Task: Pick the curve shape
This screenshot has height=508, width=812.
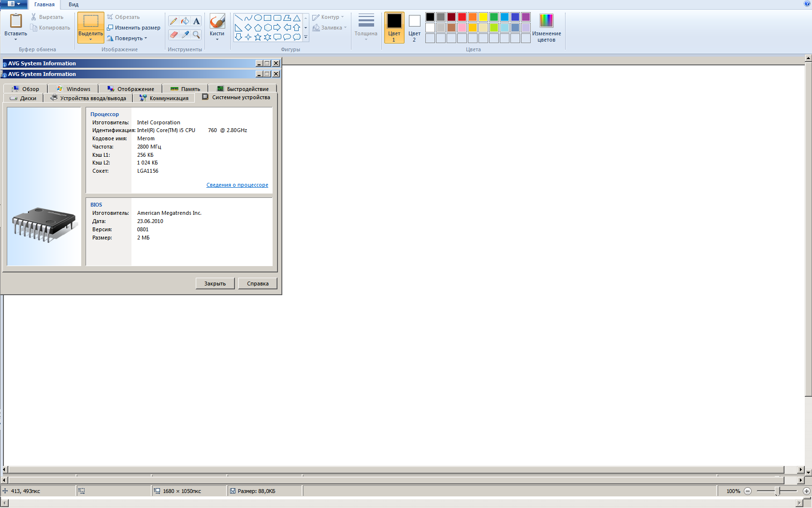Action: click(248, 18)
